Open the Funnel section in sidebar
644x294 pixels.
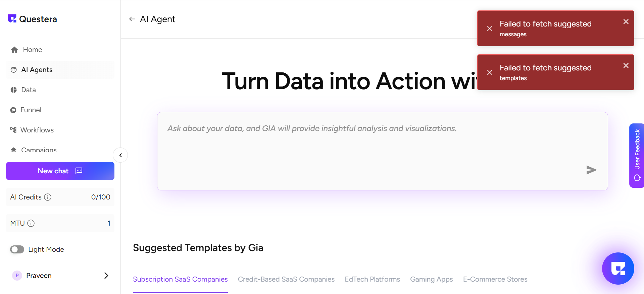(x=31, y=110)
